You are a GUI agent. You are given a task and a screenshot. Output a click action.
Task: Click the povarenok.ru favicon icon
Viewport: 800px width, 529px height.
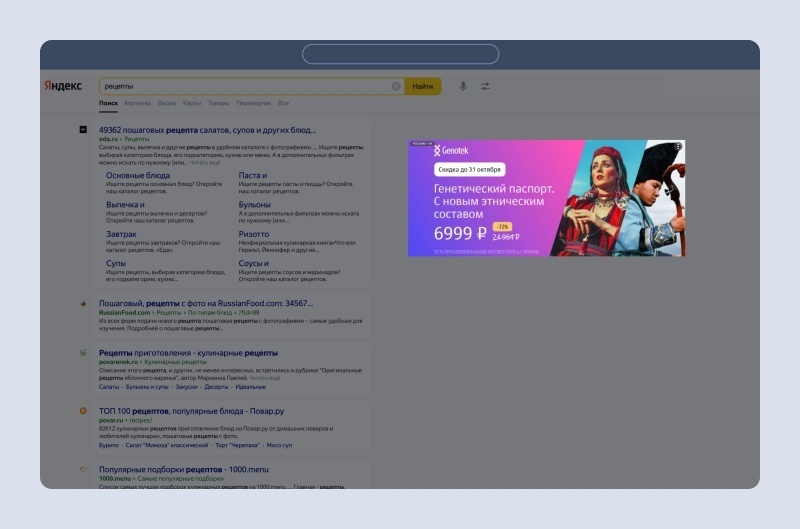[83, 352]
